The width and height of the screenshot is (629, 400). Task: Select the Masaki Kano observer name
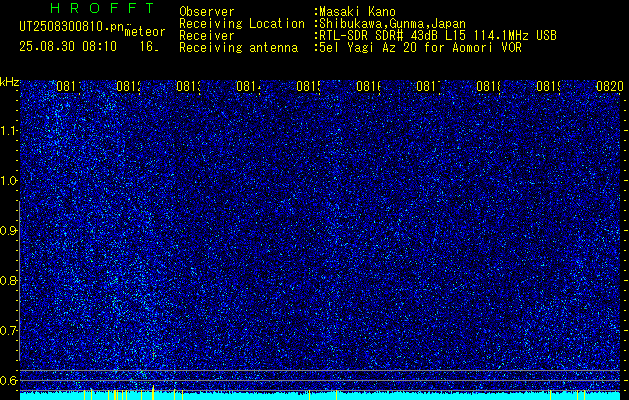[x=355, y=12]
